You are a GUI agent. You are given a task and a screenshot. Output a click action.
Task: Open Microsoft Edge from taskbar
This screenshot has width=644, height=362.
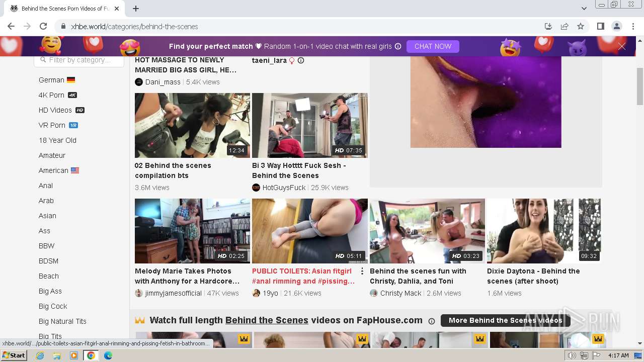coord(108,355)
